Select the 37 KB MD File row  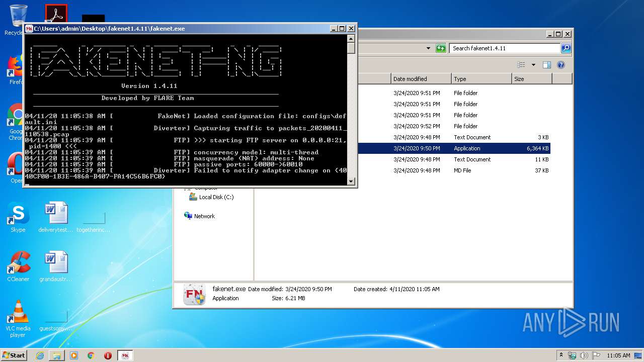pyautogui.click(x=454, y=170)
